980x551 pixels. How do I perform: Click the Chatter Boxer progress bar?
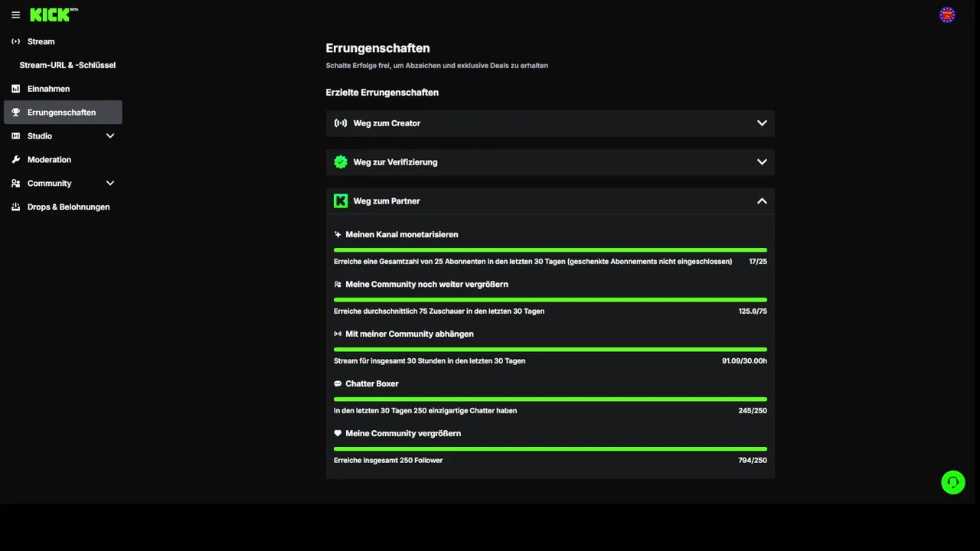[x=550, y=399]
